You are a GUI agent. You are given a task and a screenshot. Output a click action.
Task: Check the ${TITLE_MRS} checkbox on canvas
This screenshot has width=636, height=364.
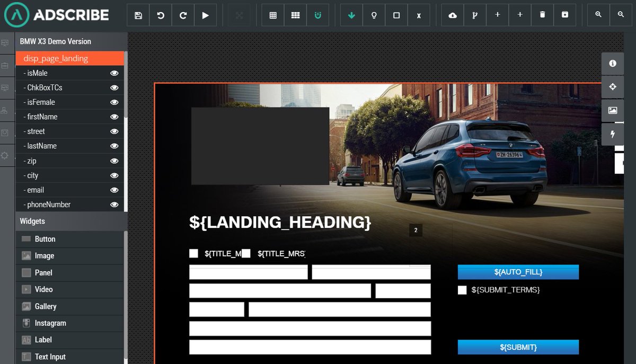click(x=246, y=253)
